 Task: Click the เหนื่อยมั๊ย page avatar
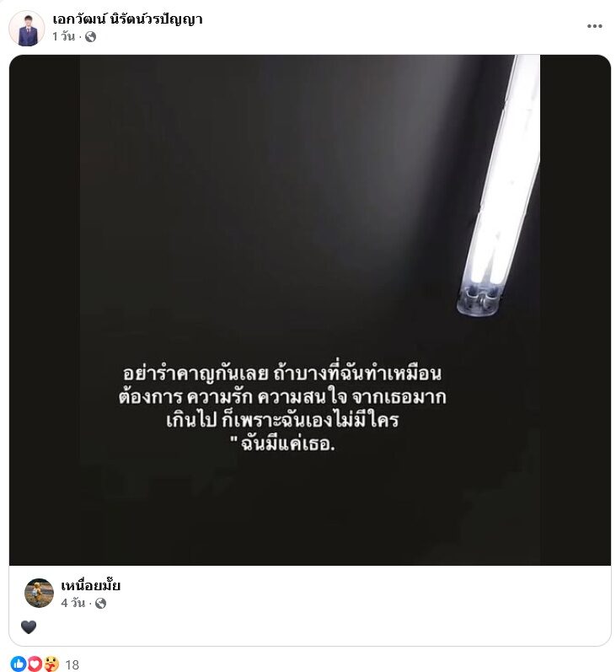39,593
